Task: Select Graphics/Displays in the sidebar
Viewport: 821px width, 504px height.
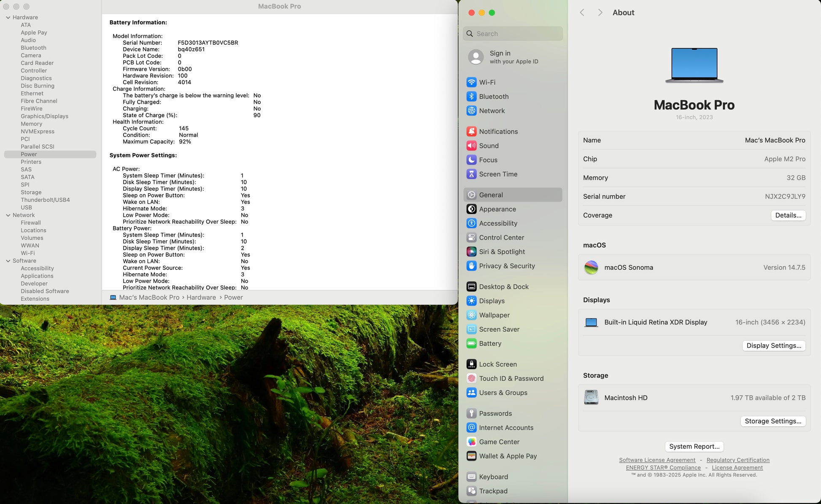Action: 44,116
